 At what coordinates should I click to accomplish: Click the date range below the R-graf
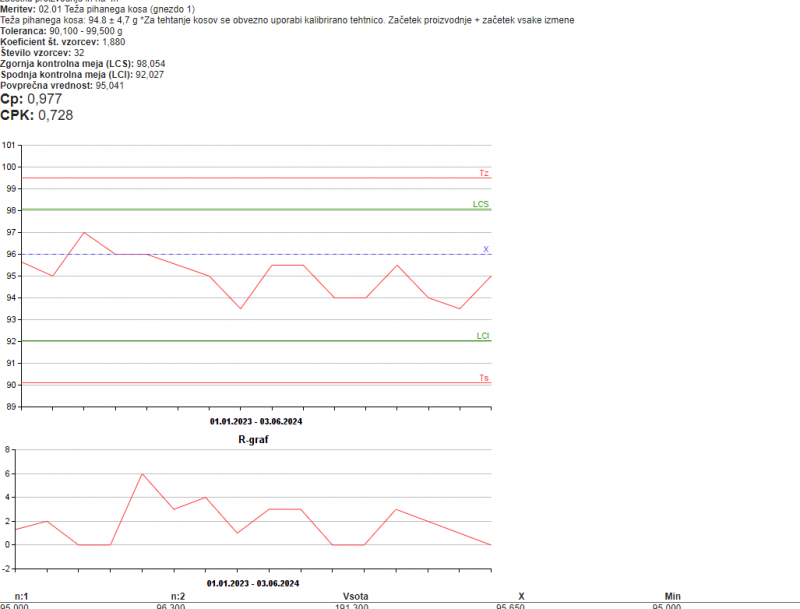pyautogui.click(x=254, y=582)
